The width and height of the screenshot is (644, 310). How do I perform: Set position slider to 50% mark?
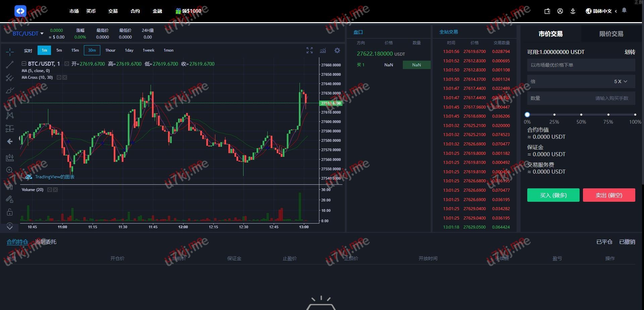(x=581, y=115)
